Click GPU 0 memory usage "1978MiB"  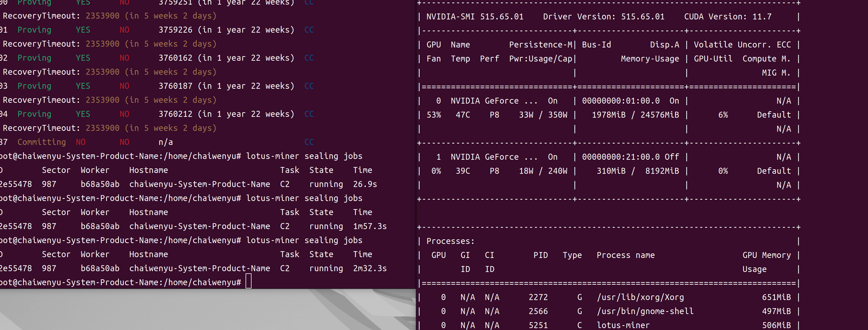click(609, 115)
